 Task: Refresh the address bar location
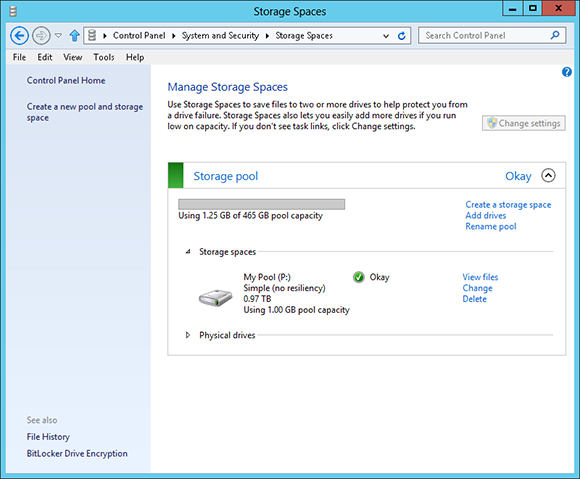(x=401, y=36)
